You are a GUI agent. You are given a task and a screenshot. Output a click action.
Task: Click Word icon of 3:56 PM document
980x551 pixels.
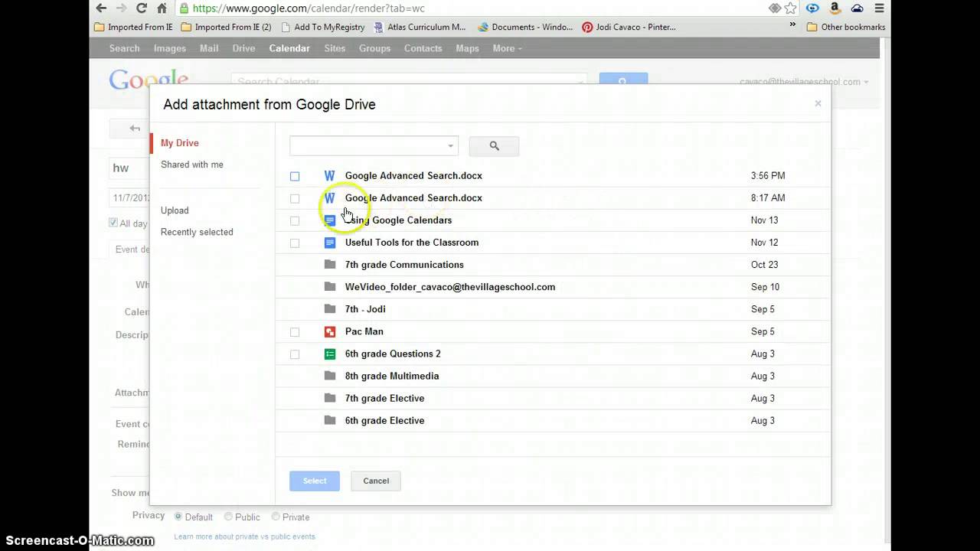329,176
